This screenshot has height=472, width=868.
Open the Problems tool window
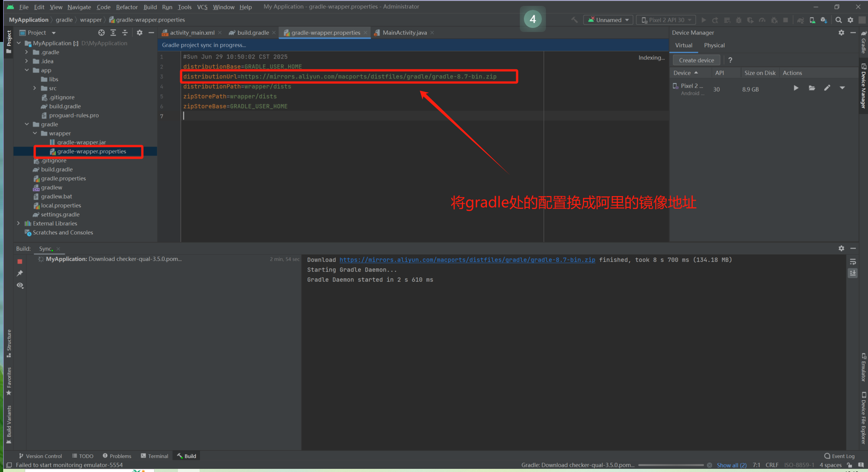[x=117, y=456]
